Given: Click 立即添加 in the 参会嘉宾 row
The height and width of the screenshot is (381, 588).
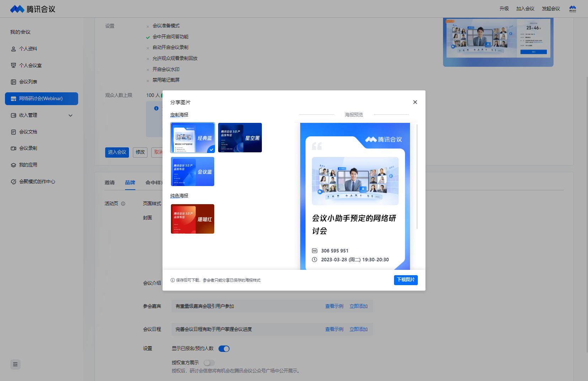Looking at the screenshot, I should (358, 306).
